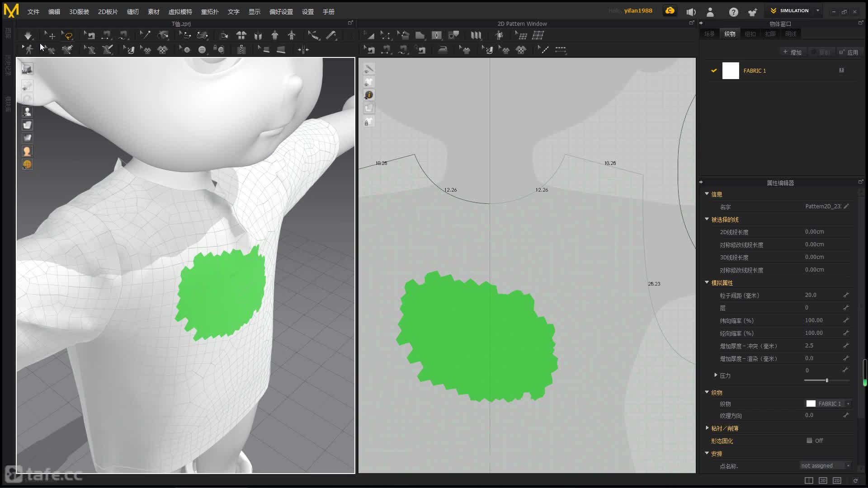The image size is (868, 488).
Task: Click the 增加 add fabric button
Action: [x=793, y=52]
